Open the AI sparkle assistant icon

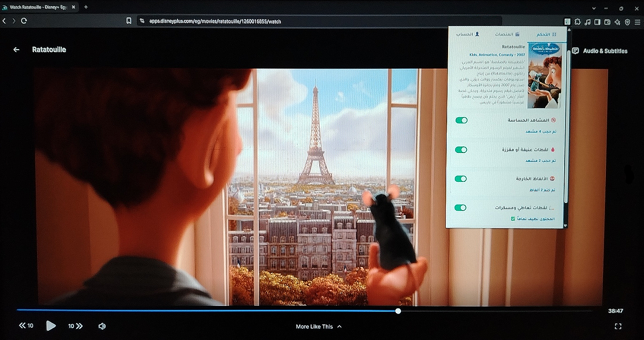point(618,22)
